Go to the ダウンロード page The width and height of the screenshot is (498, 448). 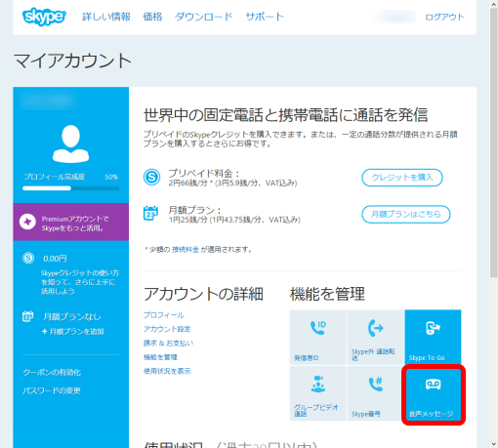click(x=203, y=17)
